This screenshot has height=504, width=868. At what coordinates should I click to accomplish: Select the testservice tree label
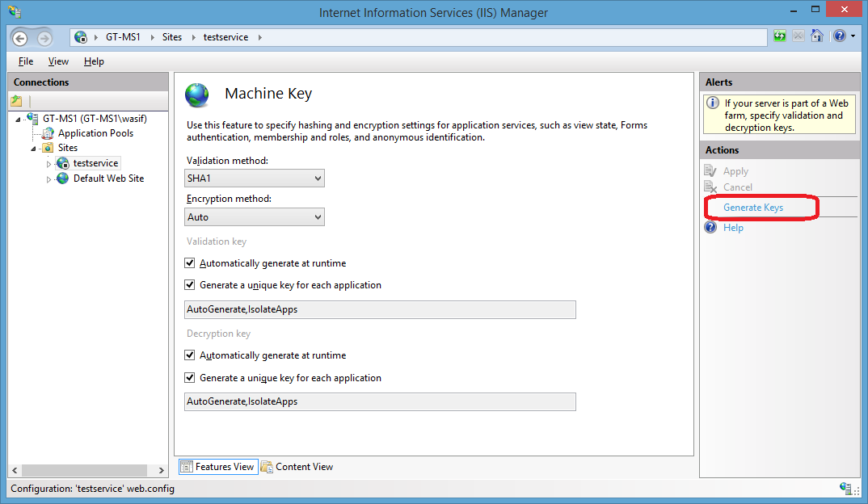coord(95,163)
